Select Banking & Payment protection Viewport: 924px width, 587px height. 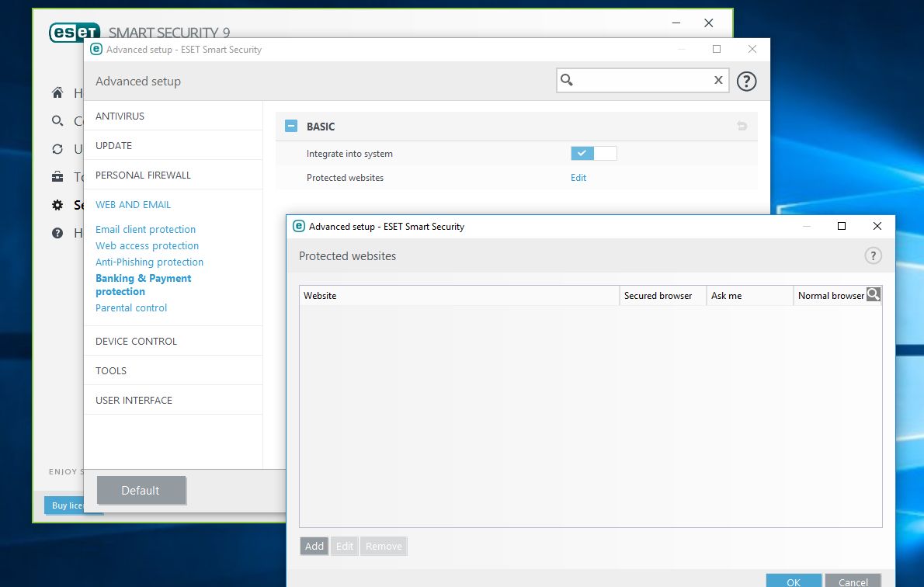(x=143, y=285)
